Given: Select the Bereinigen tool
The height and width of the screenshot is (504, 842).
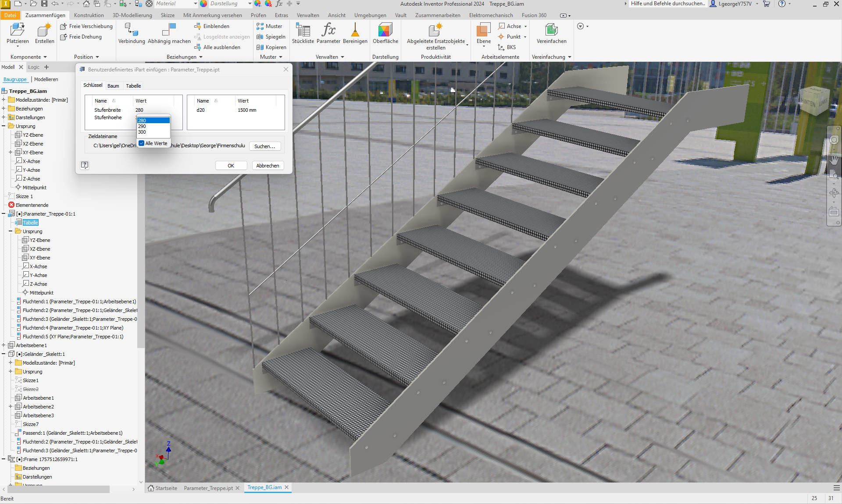Looking at the screenshot, I should tap(355, 31).
